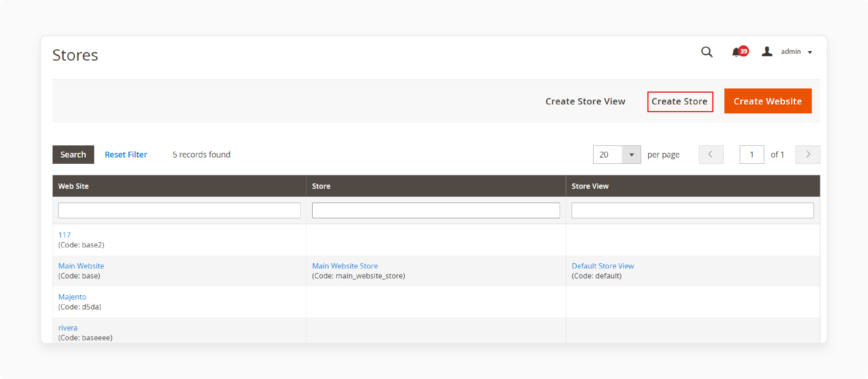Open the Main Website link
Viewport: 868px width, 379px height.
(x=81, y=266)
